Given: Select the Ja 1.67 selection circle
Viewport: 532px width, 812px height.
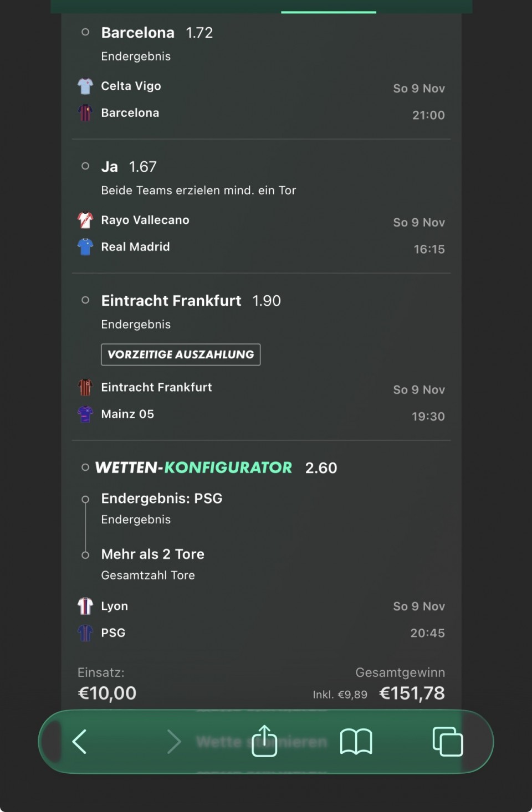Looking at the screenshot, I should coord(85,166).
